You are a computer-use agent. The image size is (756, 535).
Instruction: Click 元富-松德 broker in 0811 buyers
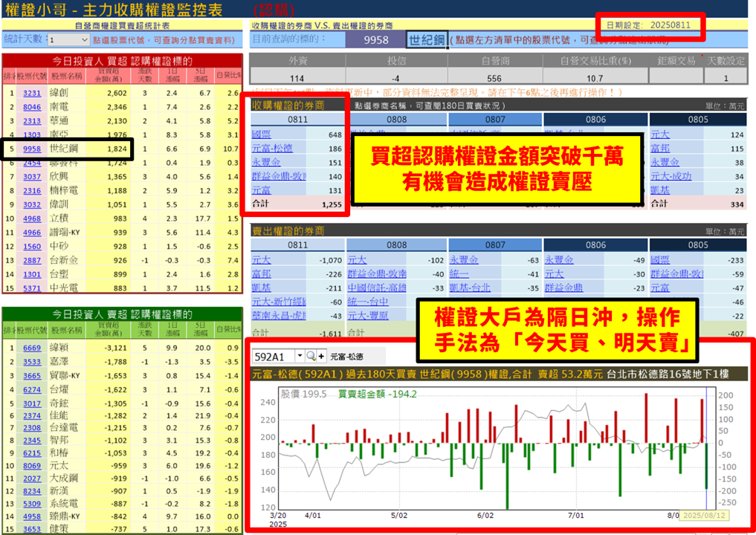tap(272, 149)
